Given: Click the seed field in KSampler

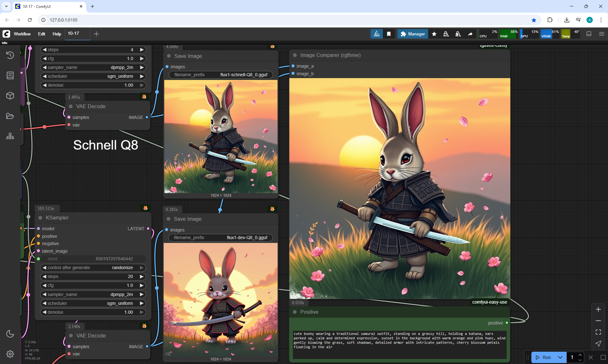Looking at the screenshot, I should point(92,259).
